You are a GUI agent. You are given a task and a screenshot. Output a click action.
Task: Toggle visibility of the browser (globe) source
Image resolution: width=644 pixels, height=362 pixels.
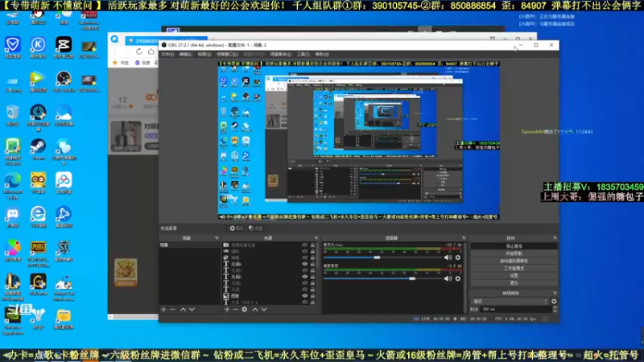click(305, 257)
